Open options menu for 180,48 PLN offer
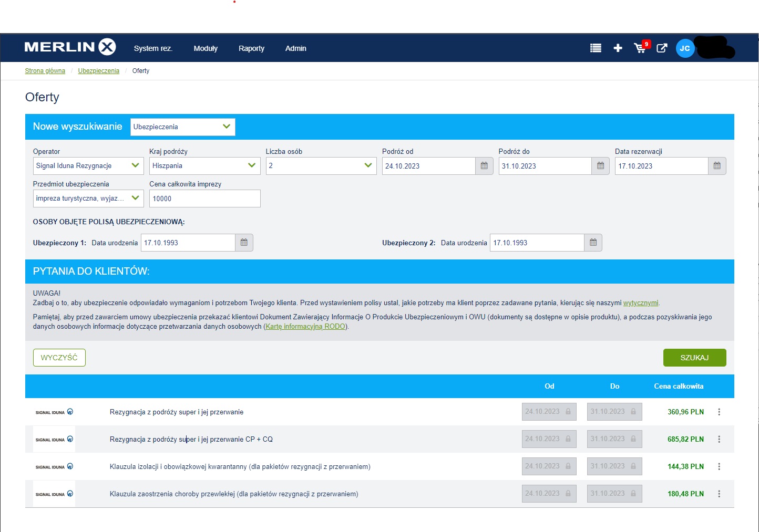Viewport: 759px width, 532px height. (719, 494)
